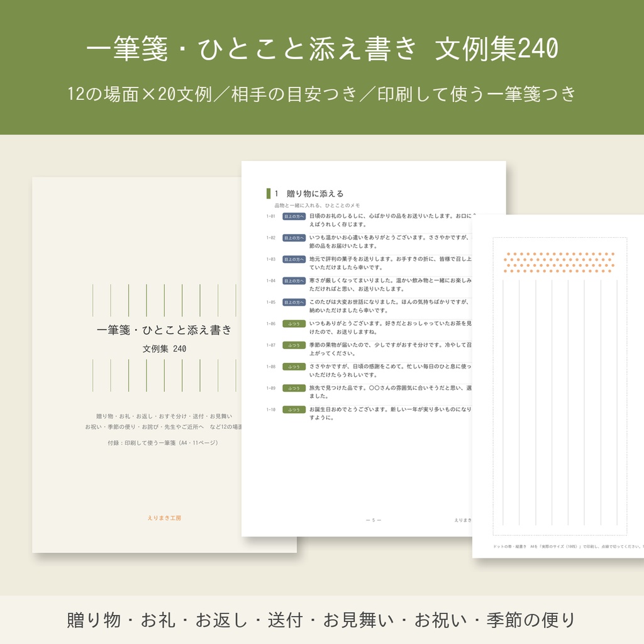
Task: Click sentence 季節の果物が届いたので
Action: pyautogui.click(x=391, y=349)
